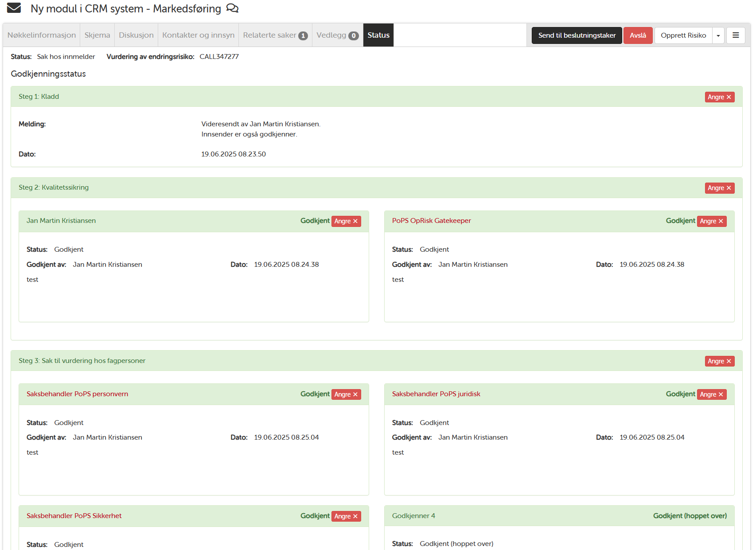Open the hamburger menu in the top right
This screenshot has width=756, height=550.
point(736,35)
